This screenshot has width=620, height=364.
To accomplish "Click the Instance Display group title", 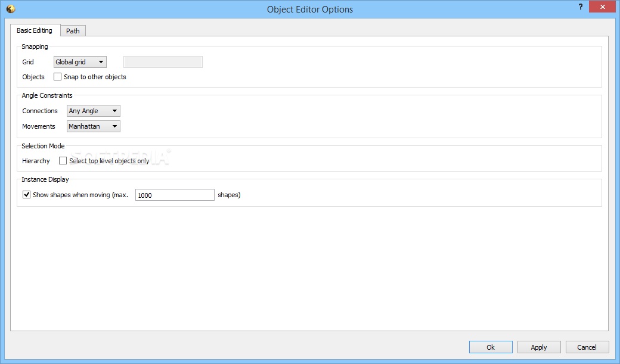I will click(45, 179).
